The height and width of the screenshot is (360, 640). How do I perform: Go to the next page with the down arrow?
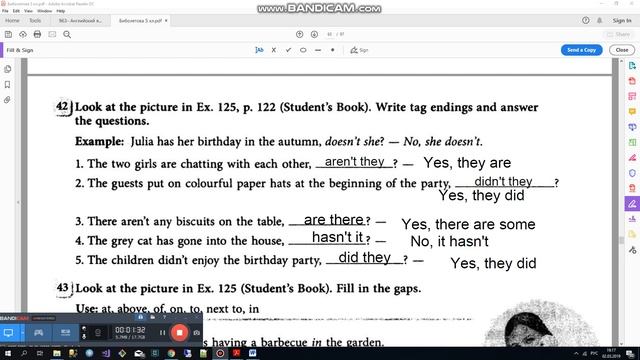point(314,34)
